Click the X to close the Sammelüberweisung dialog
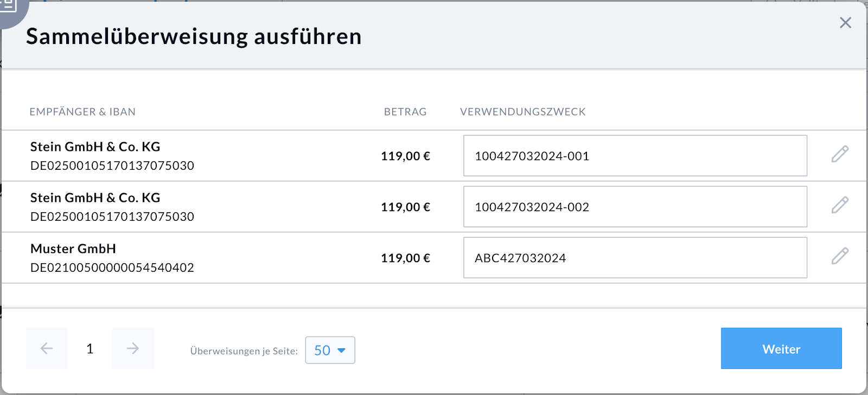Viewport: 868px width, 395px height. [x=846, y=23]
